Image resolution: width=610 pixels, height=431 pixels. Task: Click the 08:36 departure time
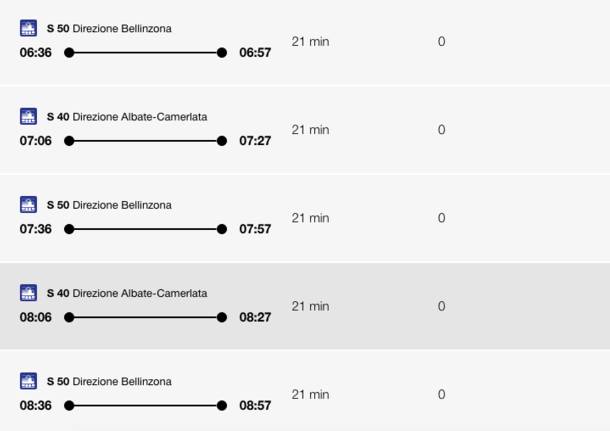pos(35,406)
